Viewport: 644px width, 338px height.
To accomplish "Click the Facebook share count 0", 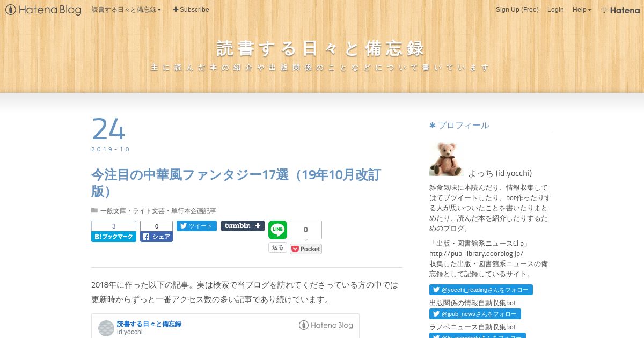I will (156, 226).
